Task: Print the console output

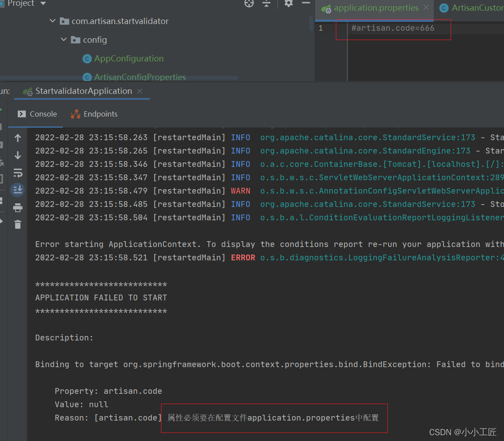Action: 18,207
